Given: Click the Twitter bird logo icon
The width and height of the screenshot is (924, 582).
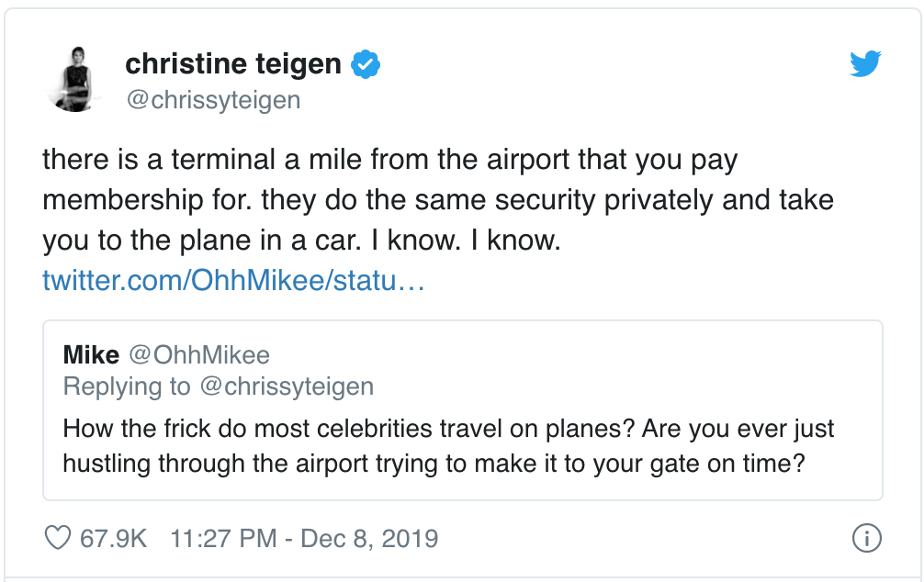Looking at the screenshot, I should click(x=865, y=63).
